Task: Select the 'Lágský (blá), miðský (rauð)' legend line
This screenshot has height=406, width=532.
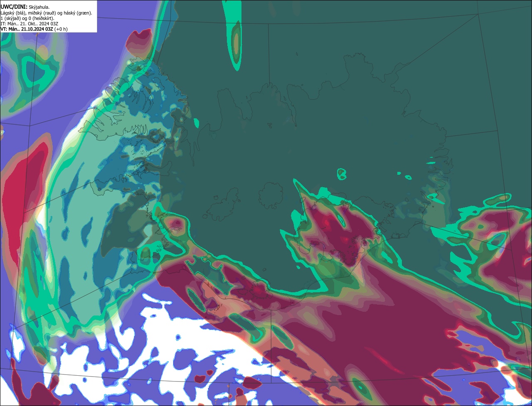Action: (x=46, y=13)
